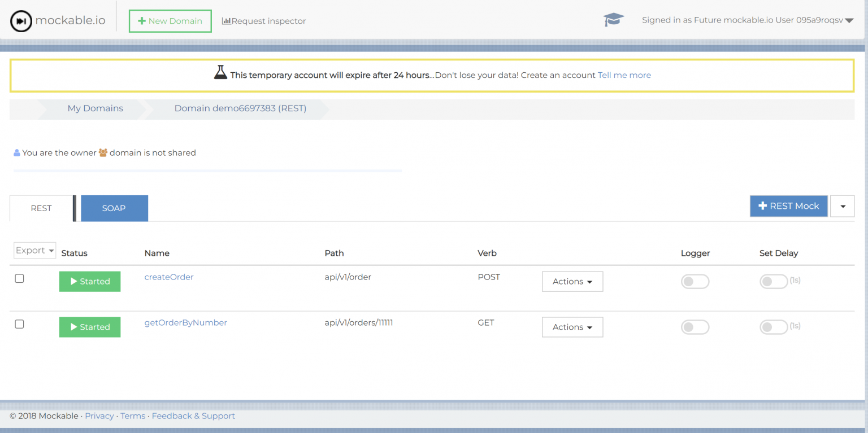868x433 pixels.
Task: Enable the Set Delay toggle for getOrderByNumber
Action: 774,326
